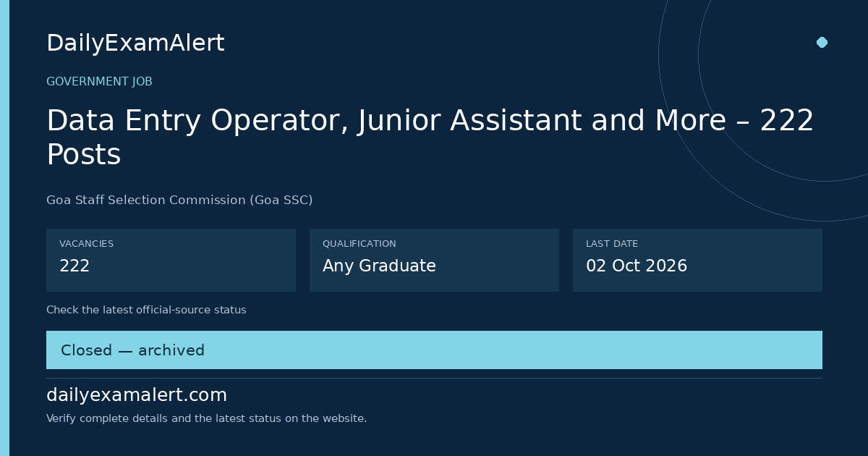Click the DailyExamAlert brand title
The height and width of the screenshot is (456, 868).
tap(135, 43)
